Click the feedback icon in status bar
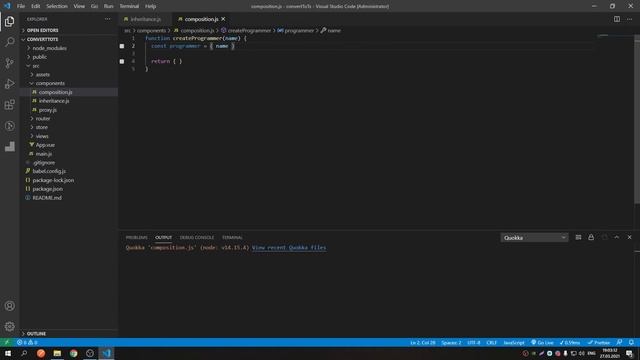 619,342
